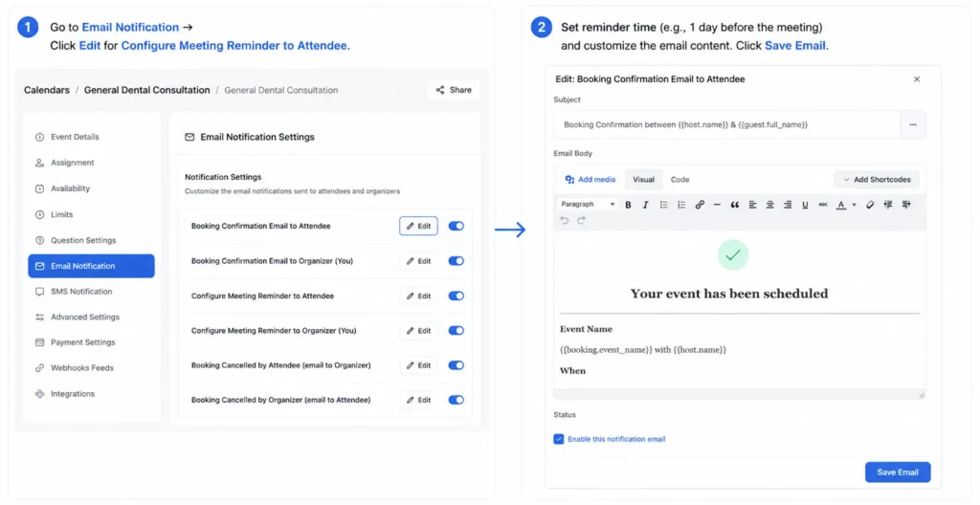The width and height of the screenshot is (980, 505).
Task: Edit Booking Confirmation Email to Organizer
Action: click(419, 261)
